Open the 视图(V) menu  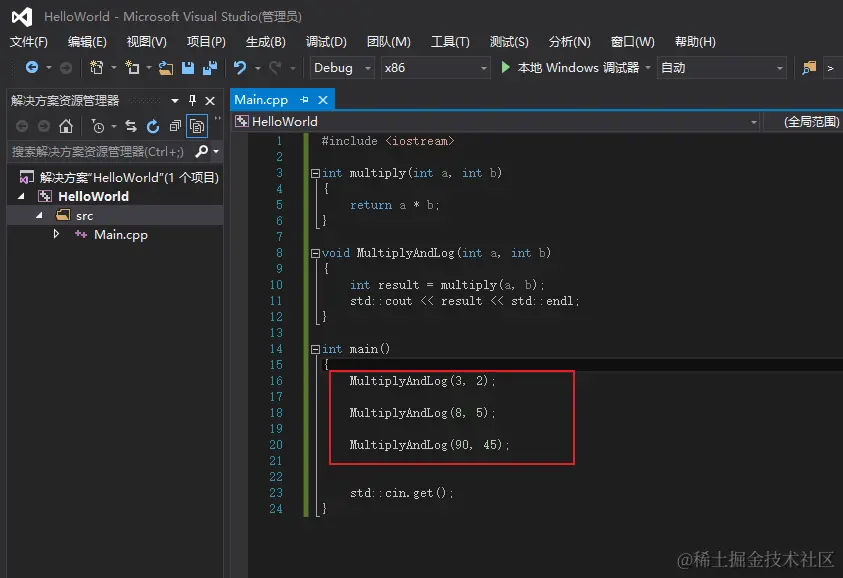146,41
